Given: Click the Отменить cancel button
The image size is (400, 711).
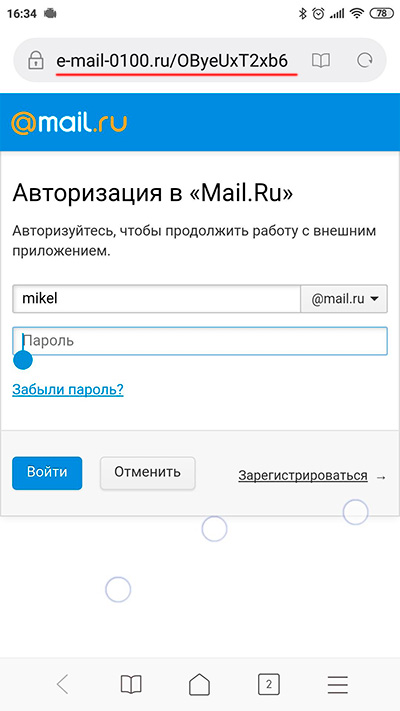Looking at the screenshot, I should [x=147, y=473].
